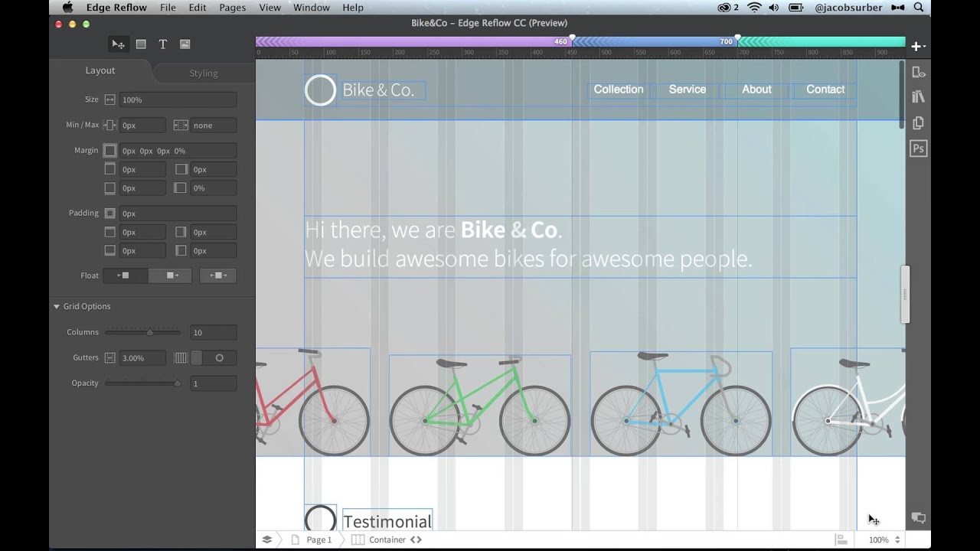Viewport: 980px width, 551px height.
Task: Open the device Preview panel icon
Action: (919, 72)
